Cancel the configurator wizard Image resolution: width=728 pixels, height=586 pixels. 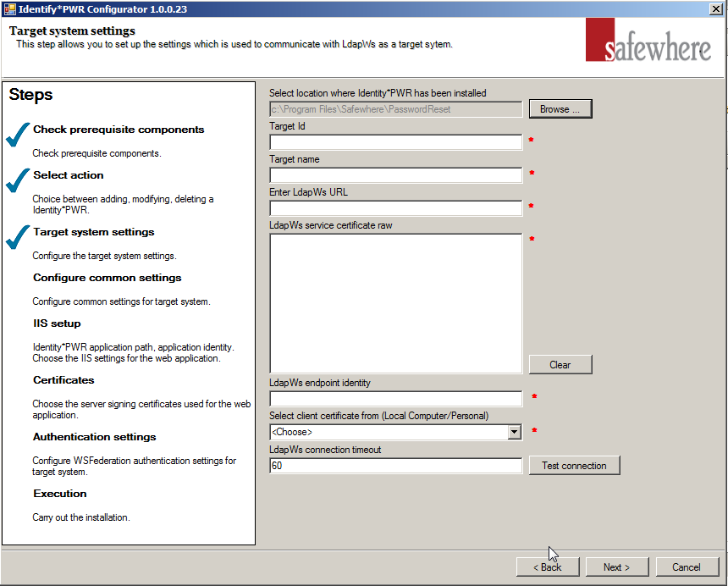point(687,567)
